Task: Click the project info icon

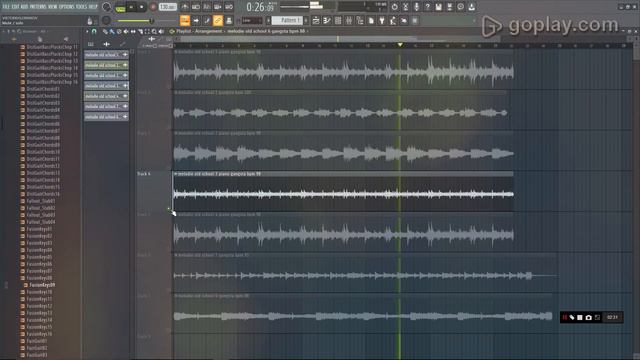Action: (x=460, y=7)
